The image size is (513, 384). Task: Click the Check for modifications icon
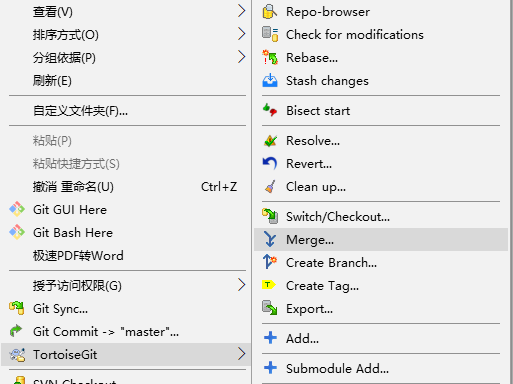(x=270, y=35)
